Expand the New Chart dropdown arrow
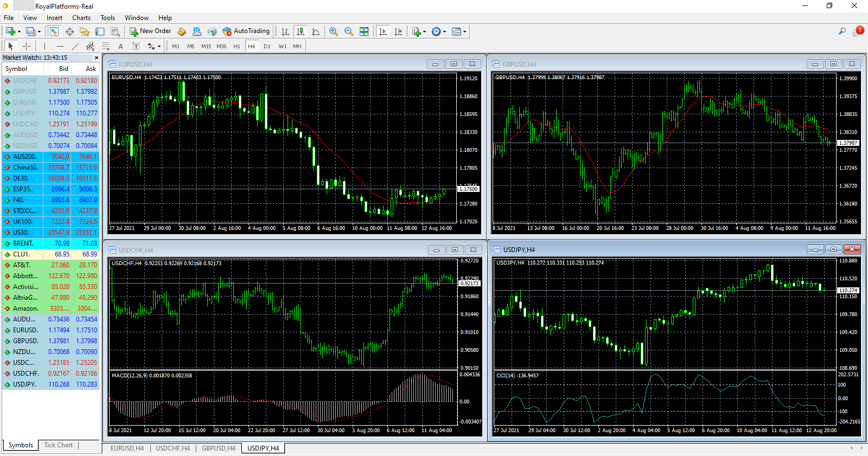The image size is (868, 456). [x=19, y=31]
